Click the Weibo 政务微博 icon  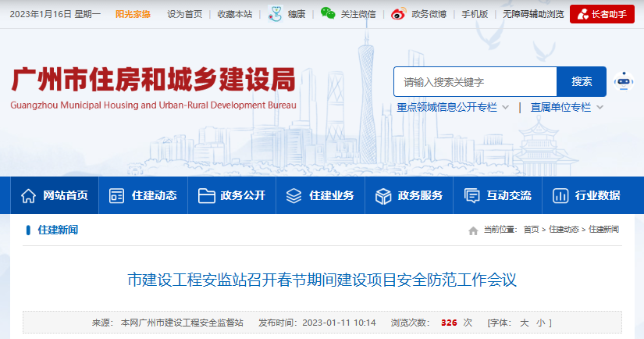click(x=399, y=14)
